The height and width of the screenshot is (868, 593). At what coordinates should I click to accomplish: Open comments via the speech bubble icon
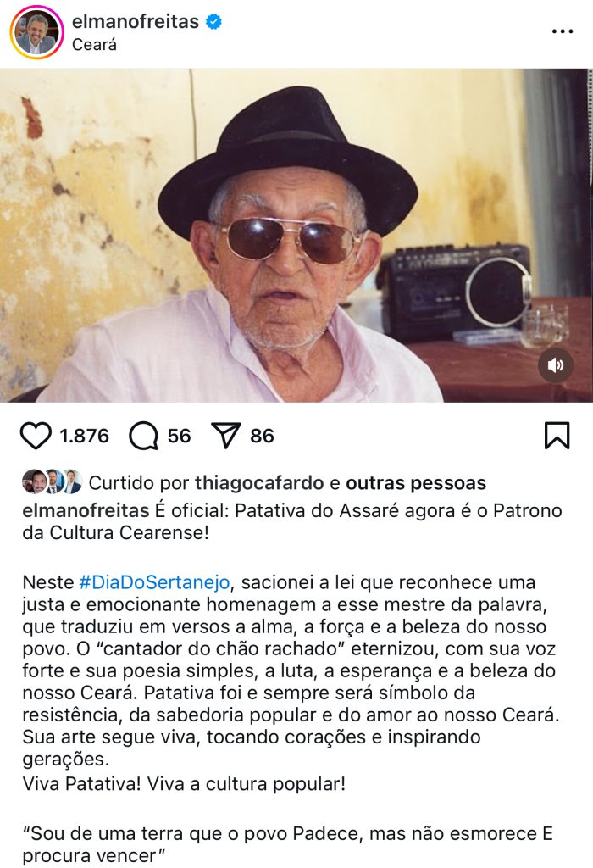144,436
